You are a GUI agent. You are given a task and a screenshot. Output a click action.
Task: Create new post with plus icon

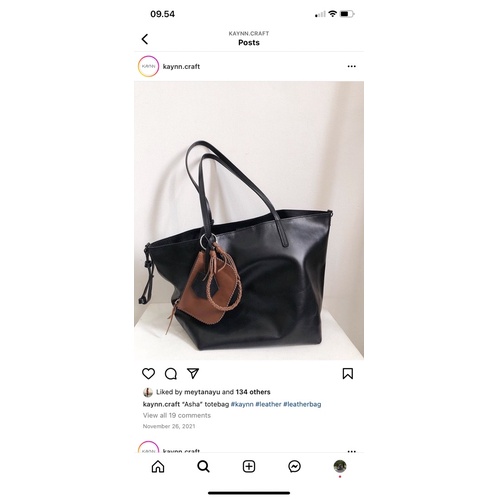[249, 466]
